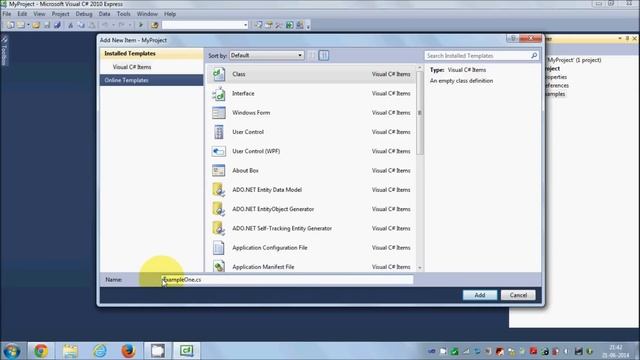The width and height of the screenshot is (640, 360).
Task: Click the Solution Explorer toolbar icon
Action: click(x=258, y=25)
